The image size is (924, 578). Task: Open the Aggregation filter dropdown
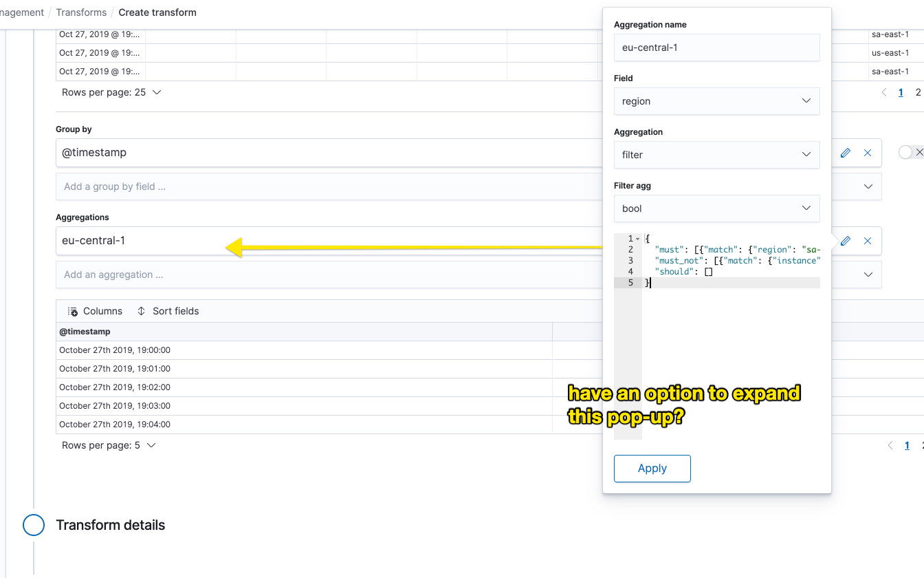point(717,155)
